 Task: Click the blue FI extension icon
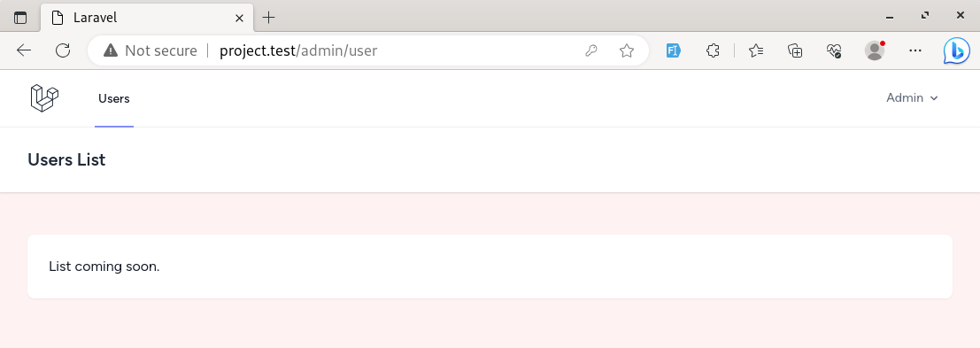pos(673,50)
